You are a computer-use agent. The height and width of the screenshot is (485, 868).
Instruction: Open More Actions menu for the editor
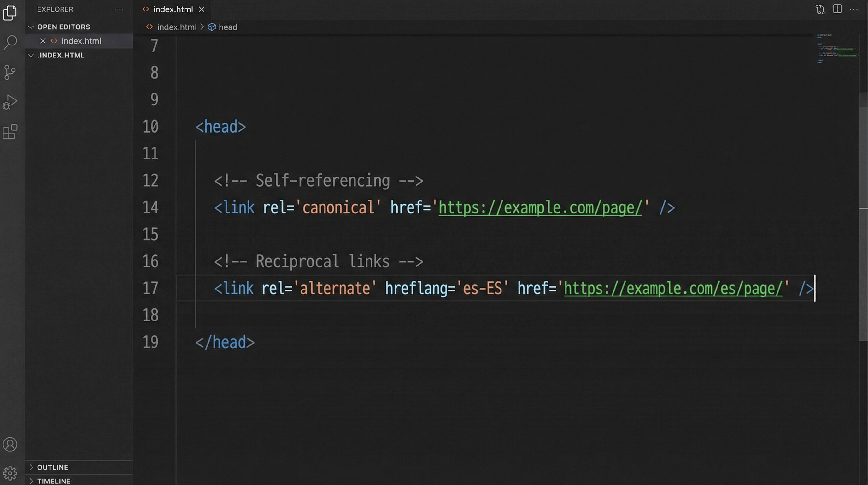855,9
